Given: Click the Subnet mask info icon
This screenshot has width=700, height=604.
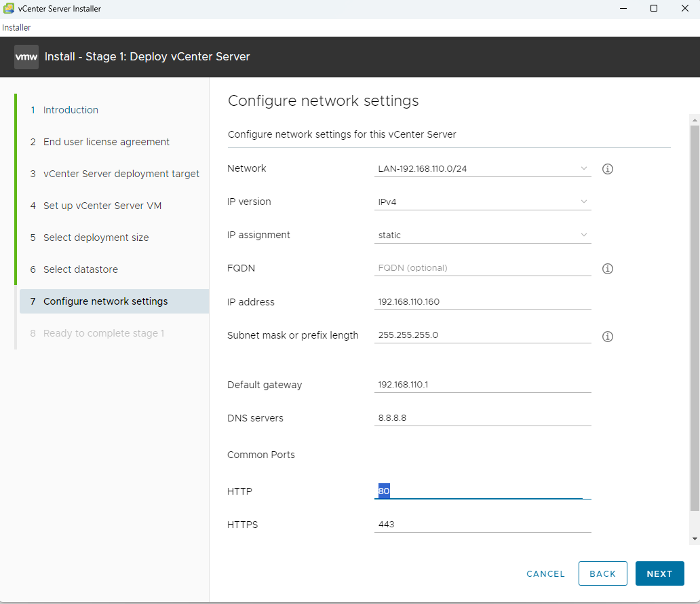Looking at the screenshot, I should (x=607, y=337).
